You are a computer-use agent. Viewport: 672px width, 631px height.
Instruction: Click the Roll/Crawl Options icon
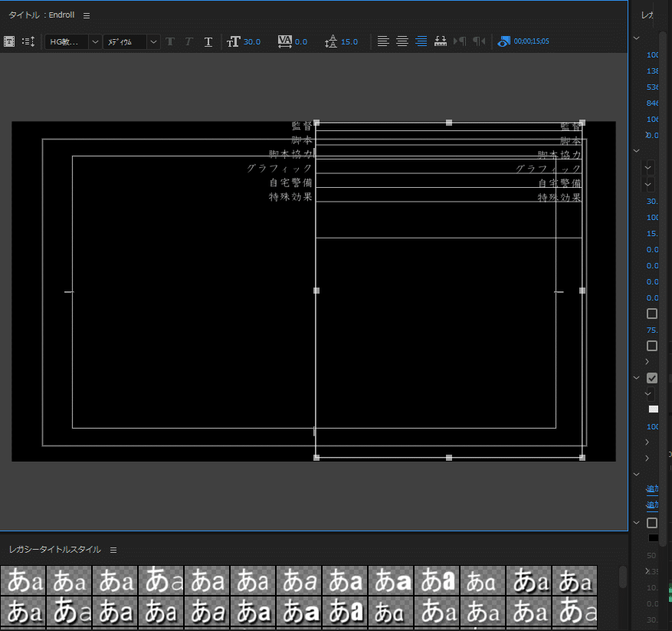click(28, 41)
